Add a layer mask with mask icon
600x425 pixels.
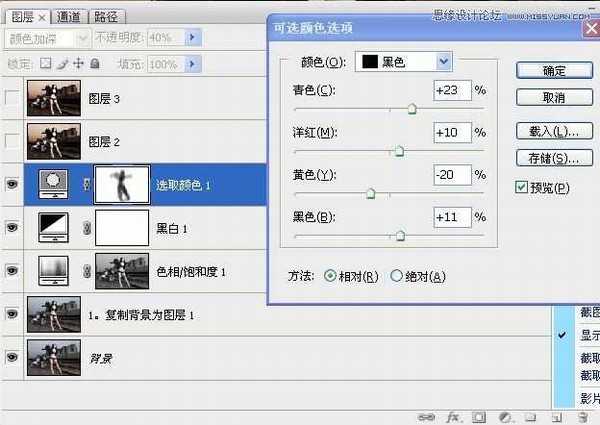click(479, 417)
